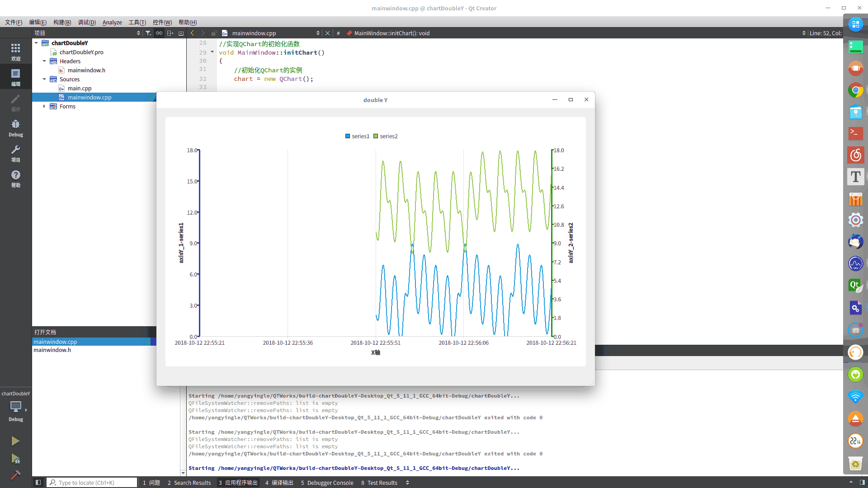Select mainwindow.h in open documents list
The width and height of the screenshot is (868, 488).
[52, 350]
